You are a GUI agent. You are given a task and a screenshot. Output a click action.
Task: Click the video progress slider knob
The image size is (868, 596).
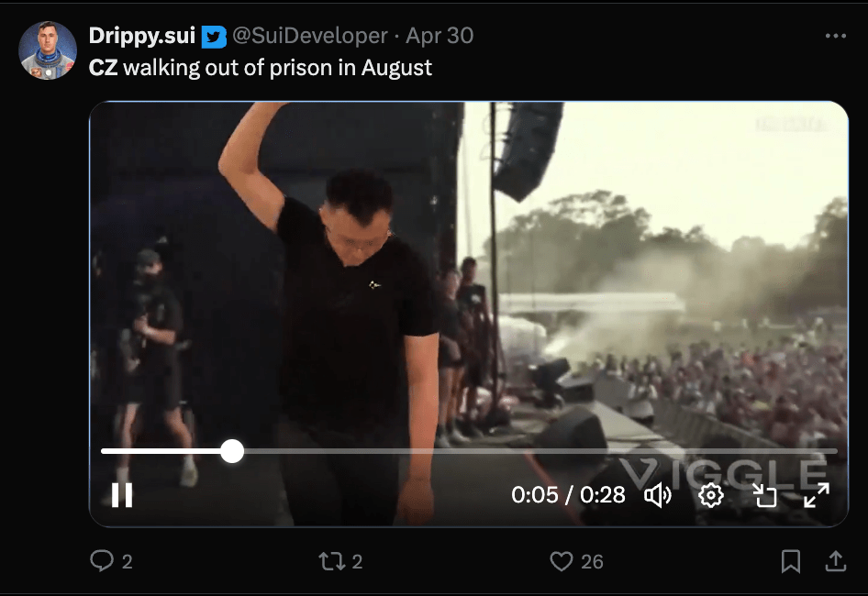coord(232,451)
